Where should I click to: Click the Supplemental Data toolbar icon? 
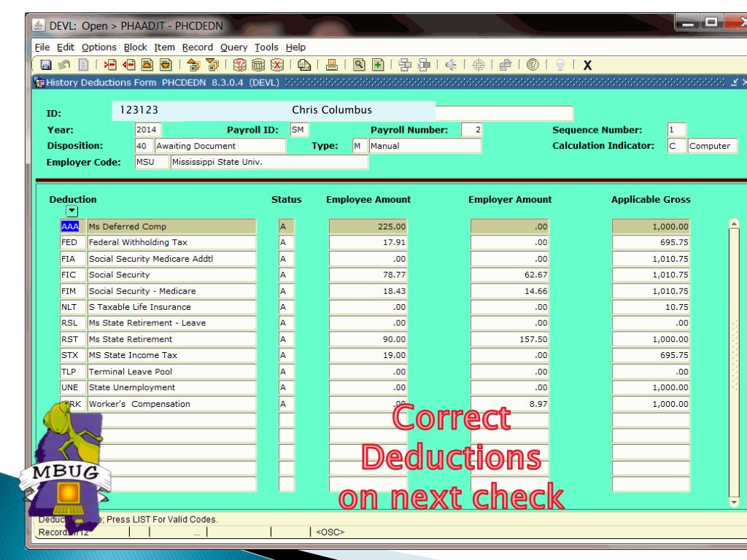pos(506,65)
